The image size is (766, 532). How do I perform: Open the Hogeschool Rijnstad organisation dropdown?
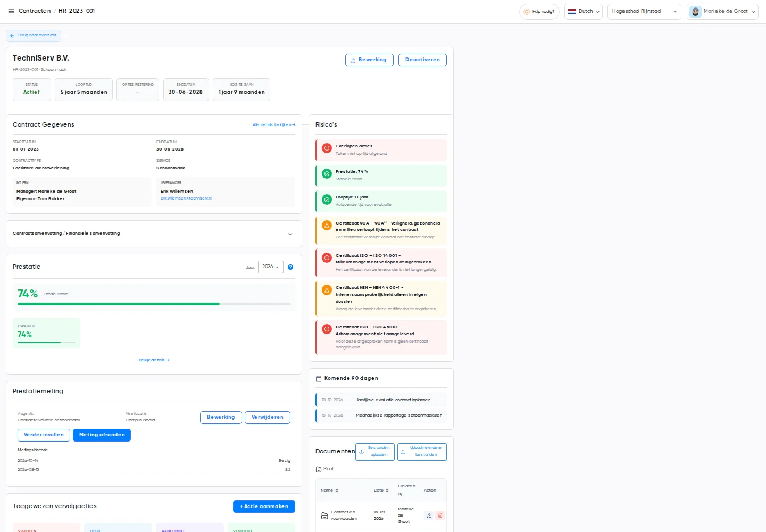point(644,12)
